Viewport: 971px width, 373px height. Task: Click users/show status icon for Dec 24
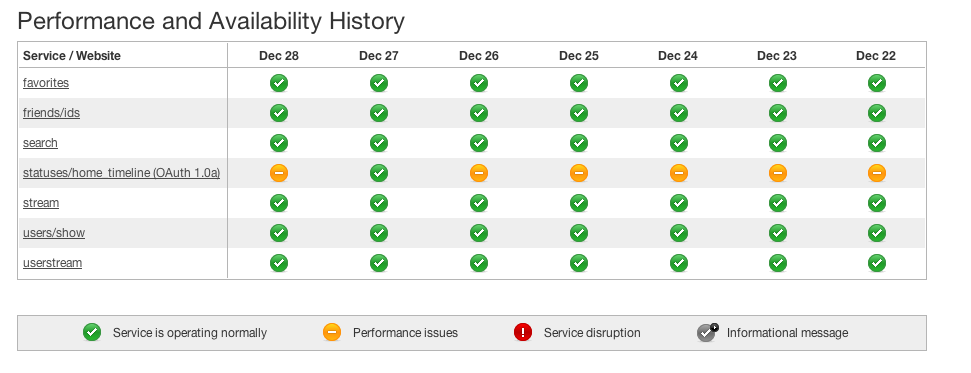click(x=679, y=233)
